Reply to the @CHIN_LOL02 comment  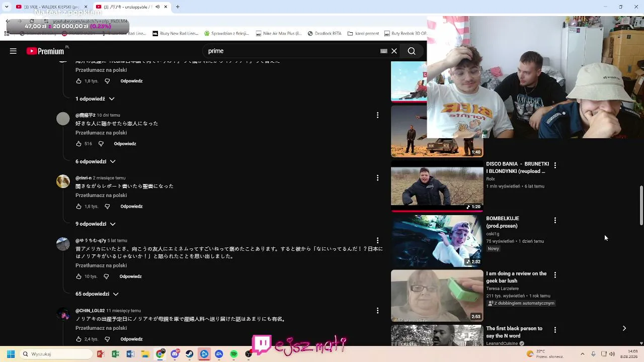coord(131,339)
